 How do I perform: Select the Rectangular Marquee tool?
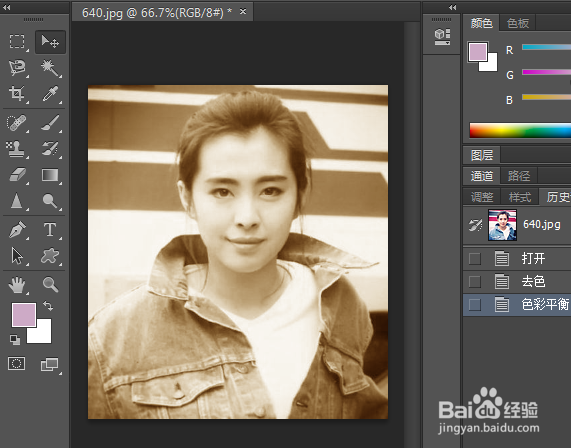tap(17, 42)
